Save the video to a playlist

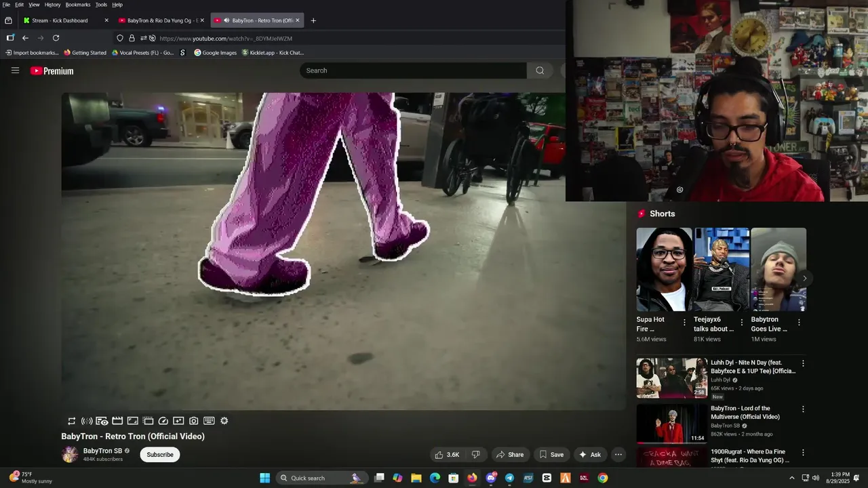[551, 455]
